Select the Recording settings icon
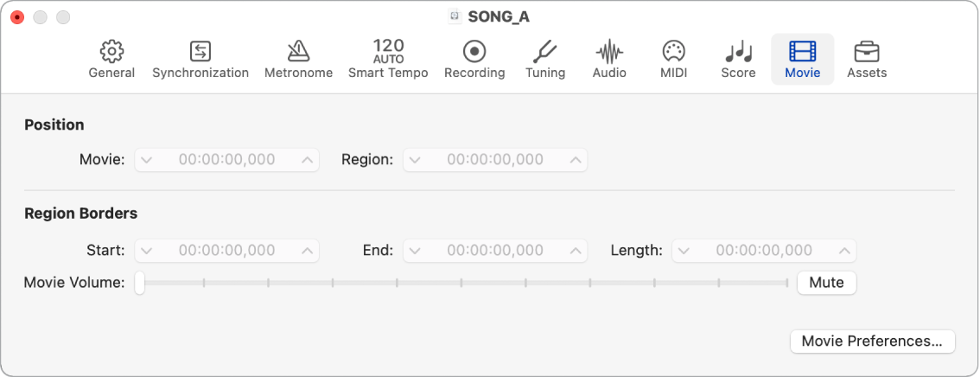The image size is (980, 377). tap(474, 52)
